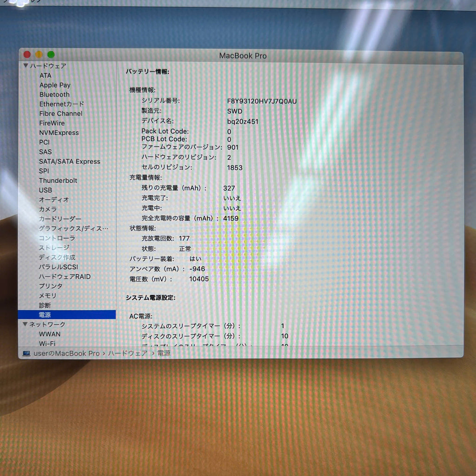The width and height of the screenshot is (476, 476).
Task: Select ストレージ in the sidebar
Action: pyautogui.click(x=54, y=247)
